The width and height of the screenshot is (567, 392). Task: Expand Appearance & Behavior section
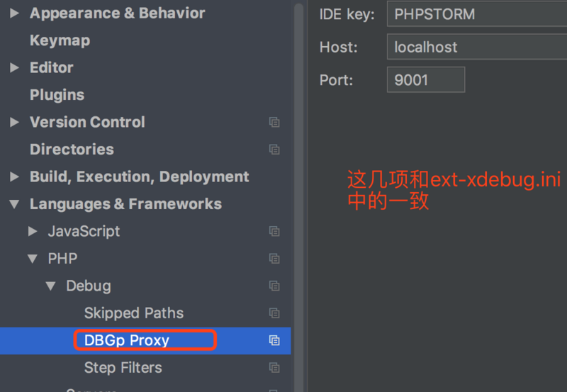pos(15,13)
